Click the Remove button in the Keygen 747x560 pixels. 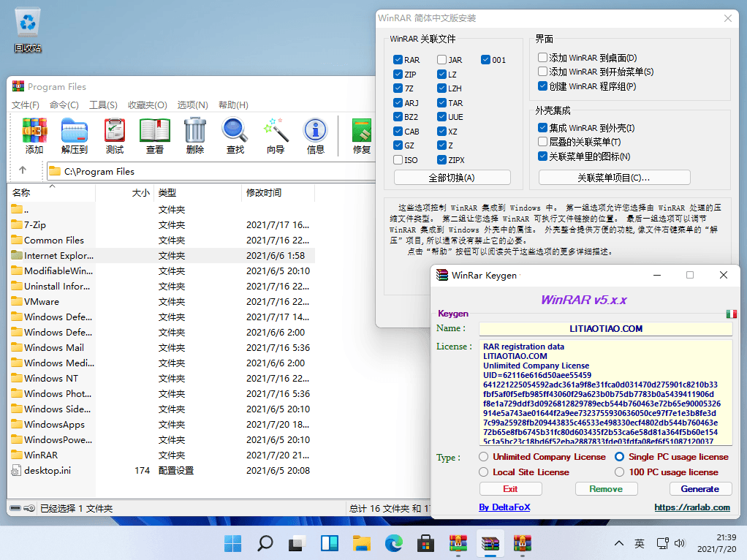(x=606, y=489)
